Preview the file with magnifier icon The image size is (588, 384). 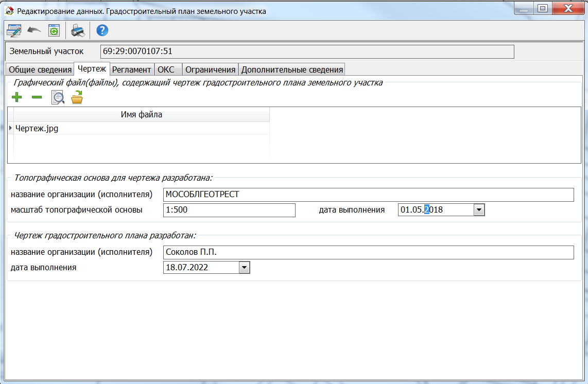coord(58,97)
